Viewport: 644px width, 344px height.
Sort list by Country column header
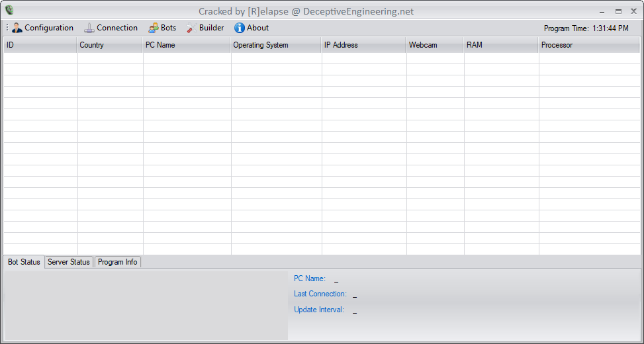110,45
